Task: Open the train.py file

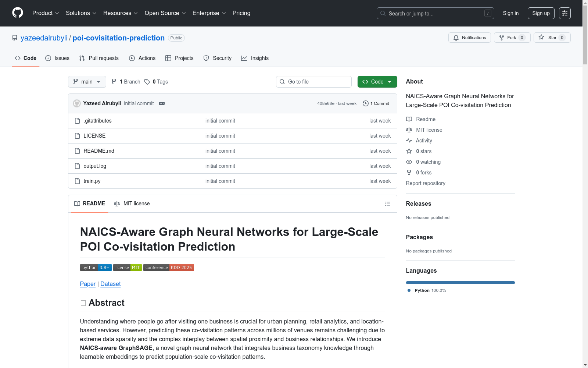Action: tap(92, 181)
